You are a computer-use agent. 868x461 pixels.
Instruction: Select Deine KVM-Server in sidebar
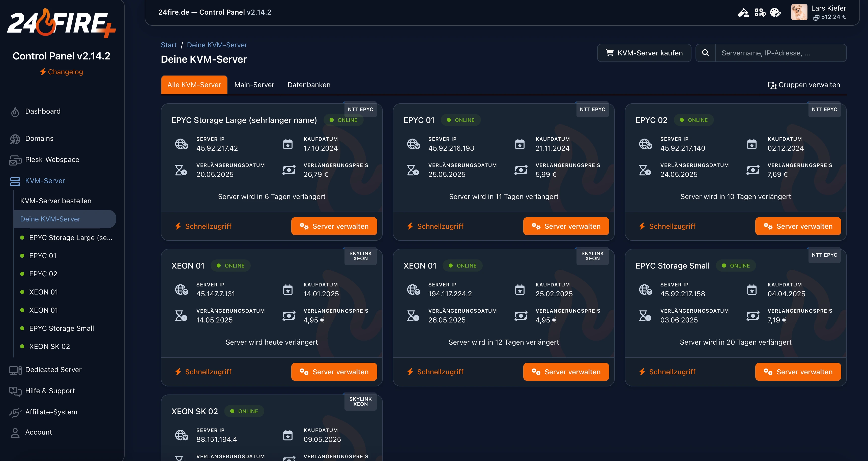click(65, 219)
